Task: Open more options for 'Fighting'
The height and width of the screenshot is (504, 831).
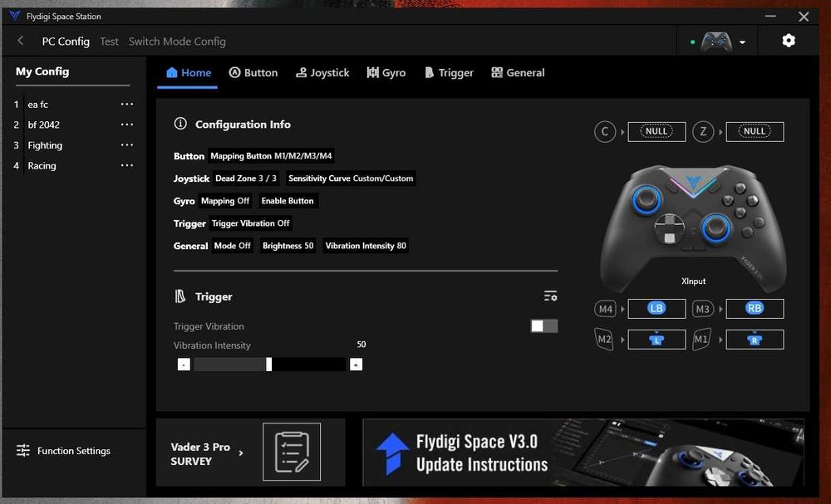Action: [x=126, y=145]
